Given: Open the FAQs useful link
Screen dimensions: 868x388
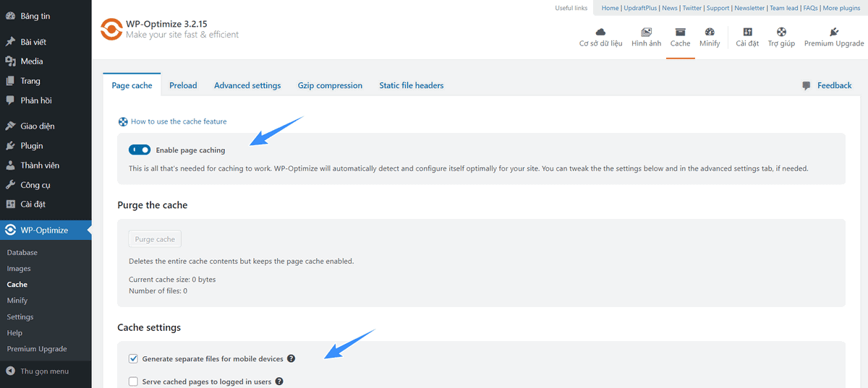Looking at the screenshot, I should pos(812,8).
